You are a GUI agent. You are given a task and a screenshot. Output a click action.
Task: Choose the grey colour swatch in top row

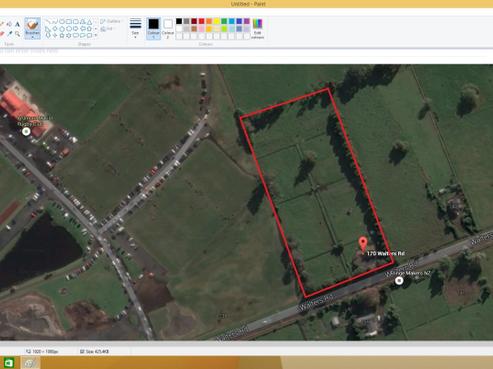(186, 21)
